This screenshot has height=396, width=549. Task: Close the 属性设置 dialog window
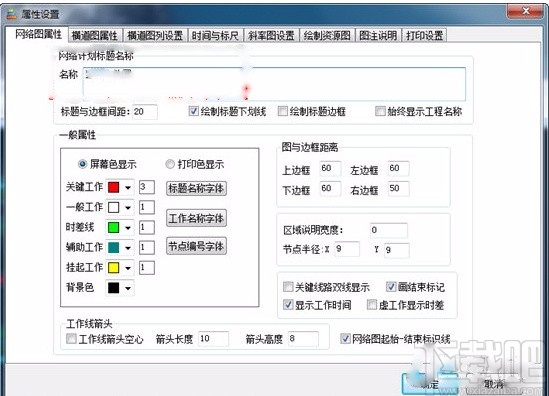pyautogui.click(x=526, y=11)
